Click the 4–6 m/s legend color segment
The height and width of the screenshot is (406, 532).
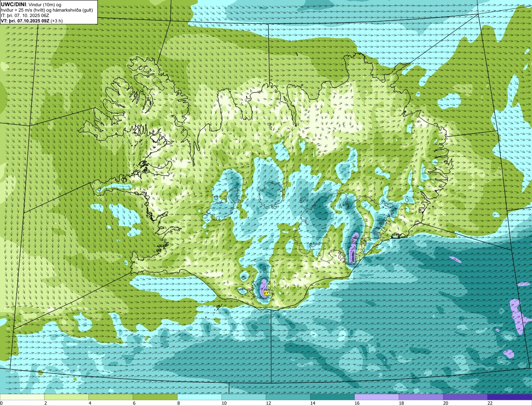(x=111, y=397)
